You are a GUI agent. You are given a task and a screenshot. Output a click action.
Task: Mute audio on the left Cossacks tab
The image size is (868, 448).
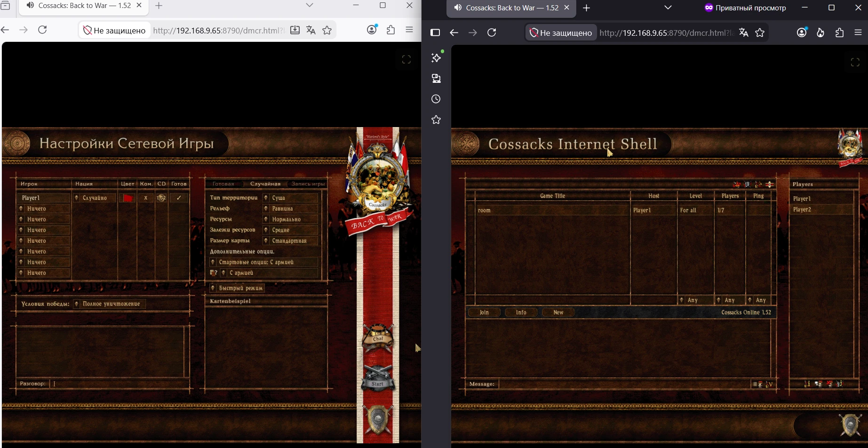point(30,6)
